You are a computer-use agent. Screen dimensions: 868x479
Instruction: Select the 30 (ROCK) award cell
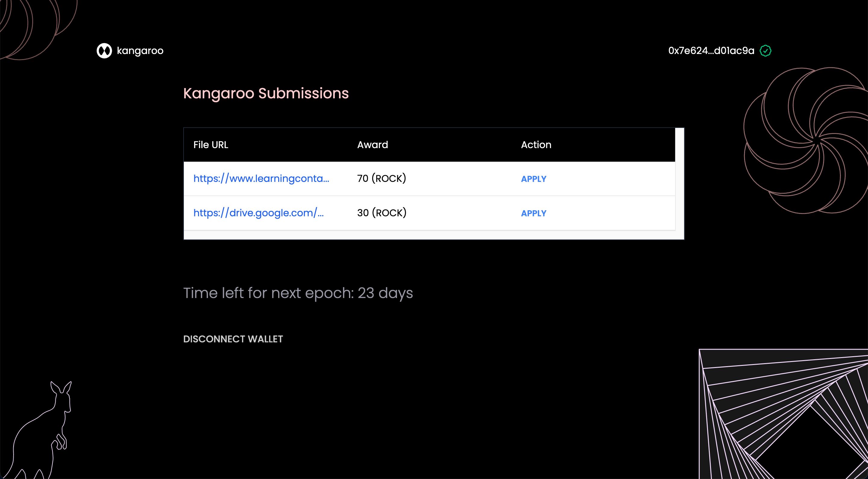pyautogui.click(x=382, y=213)
